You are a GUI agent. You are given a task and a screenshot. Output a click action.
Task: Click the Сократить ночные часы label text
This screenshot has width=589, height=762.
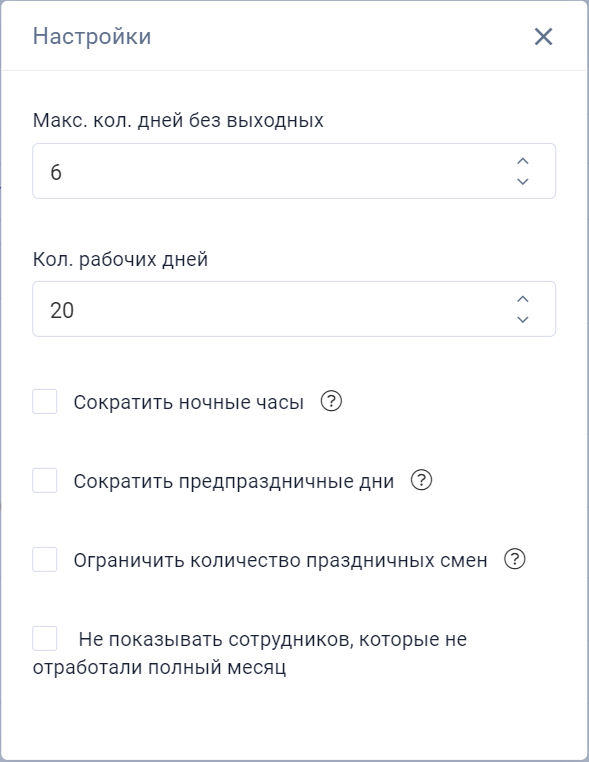(189, 402)
